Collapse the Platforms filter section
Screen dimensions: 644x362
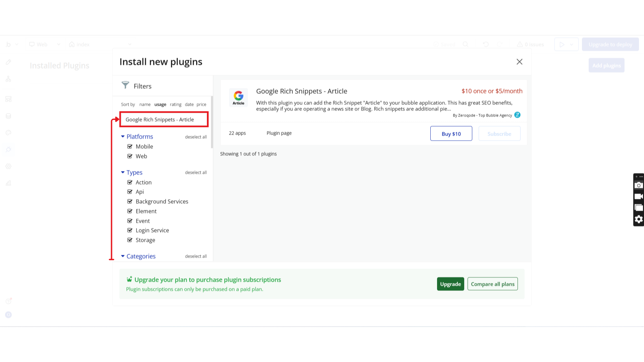coord(123,136)
